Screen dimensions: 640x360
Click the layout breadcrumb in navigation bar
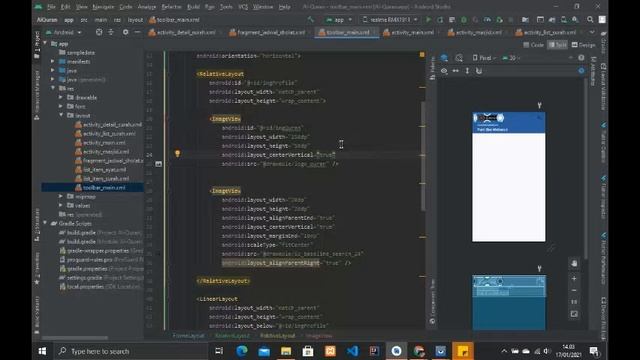click(135, 20)
